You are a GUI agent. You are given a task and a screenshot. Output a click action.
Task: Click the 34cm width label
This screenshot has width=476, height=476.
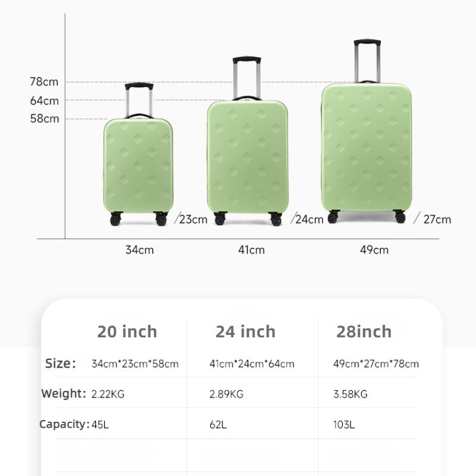(x=139, y=250)
